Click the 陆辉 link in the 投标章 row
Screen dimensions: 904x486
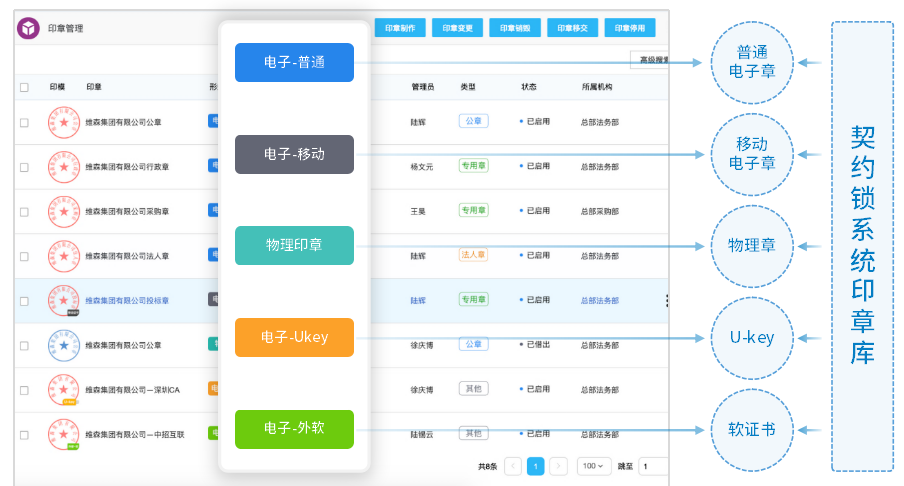pos(418,300)
